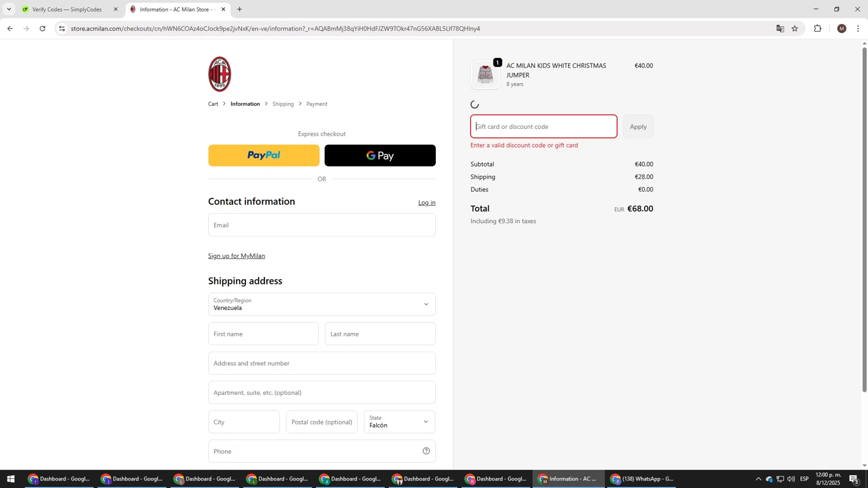This screenshot has width=868, height=488.
Task: Go to Cart breadcrumb
Action: [213, 104]
